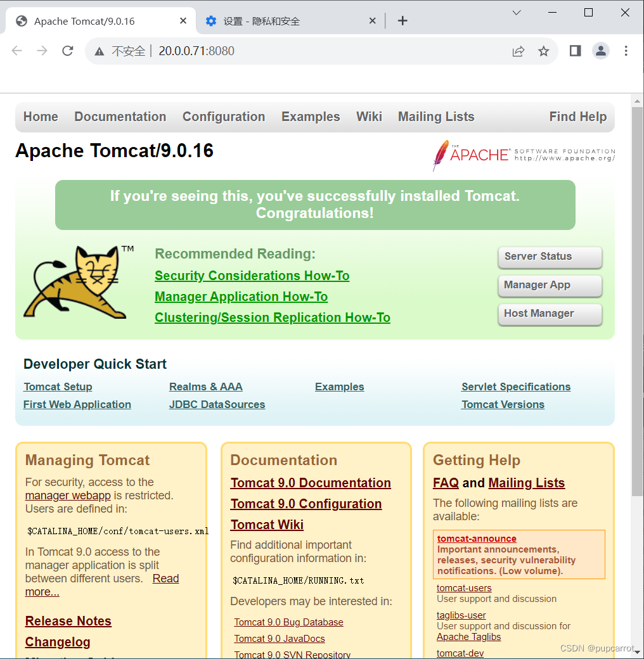
Task: Open the Tomcat Setup link
Action: pos(58,387)
